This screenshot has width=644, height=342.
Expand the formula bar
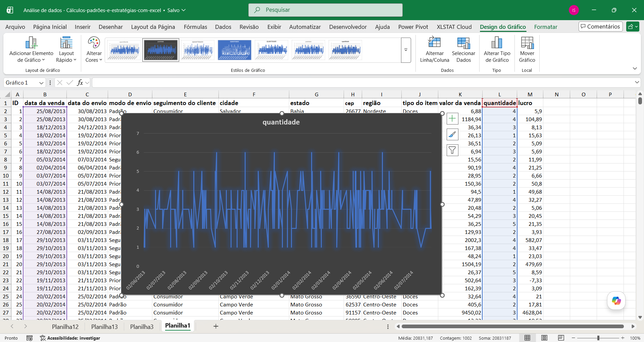point(637,83)
